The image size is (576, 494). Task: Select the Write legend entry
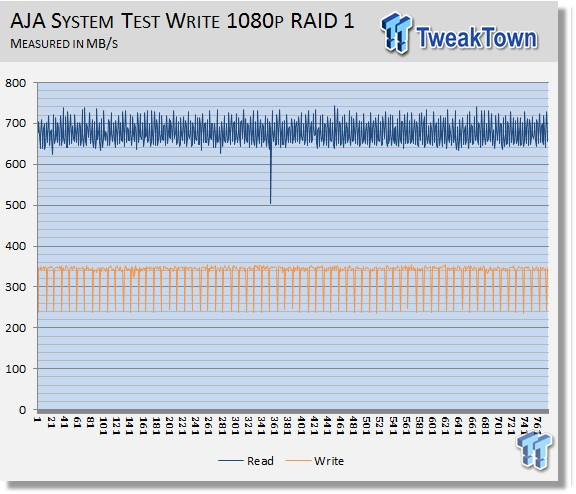(314, 461)
